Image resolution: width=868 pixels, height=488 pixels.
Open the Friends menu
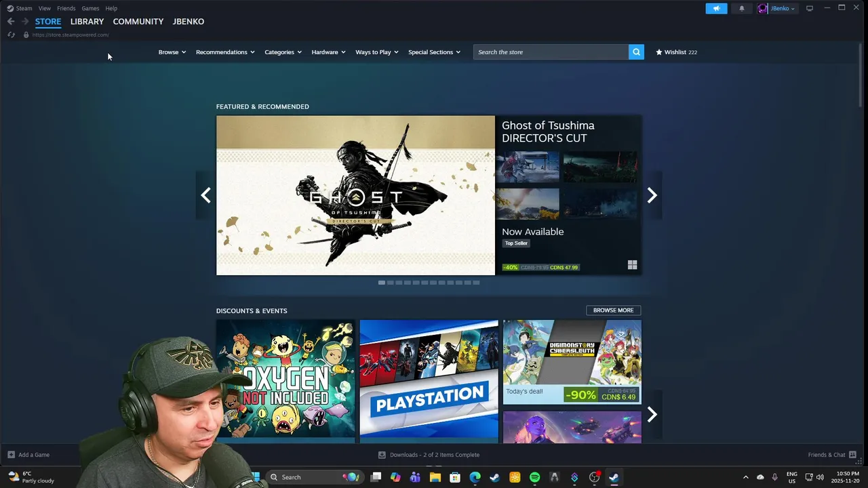[x=66, y=8]
